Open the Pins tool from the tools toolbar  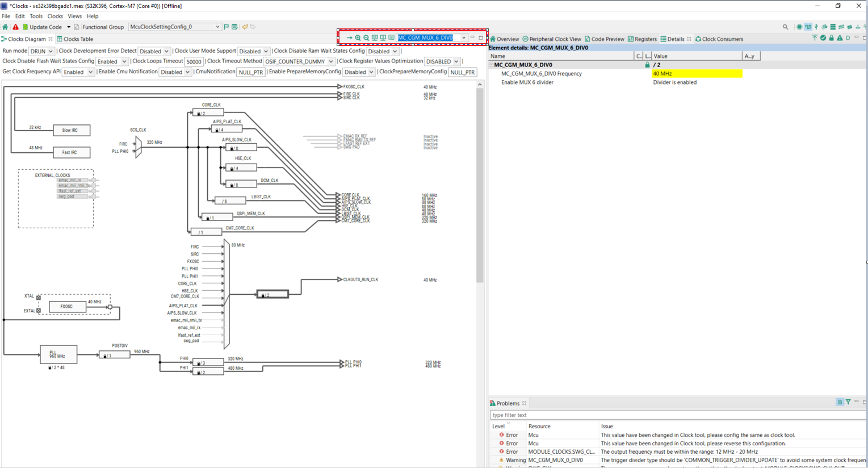(x=816, y=27)
